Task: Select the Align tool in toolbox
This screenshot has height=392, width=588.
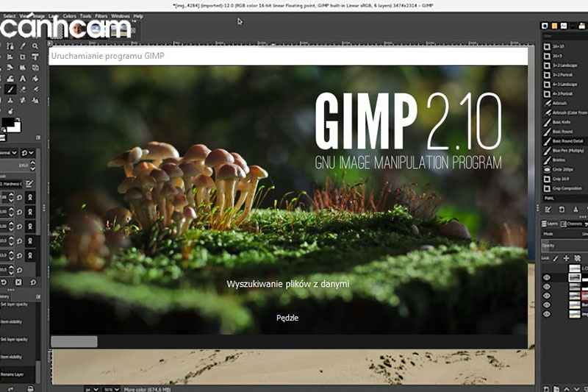Action: tap(10, 57)
